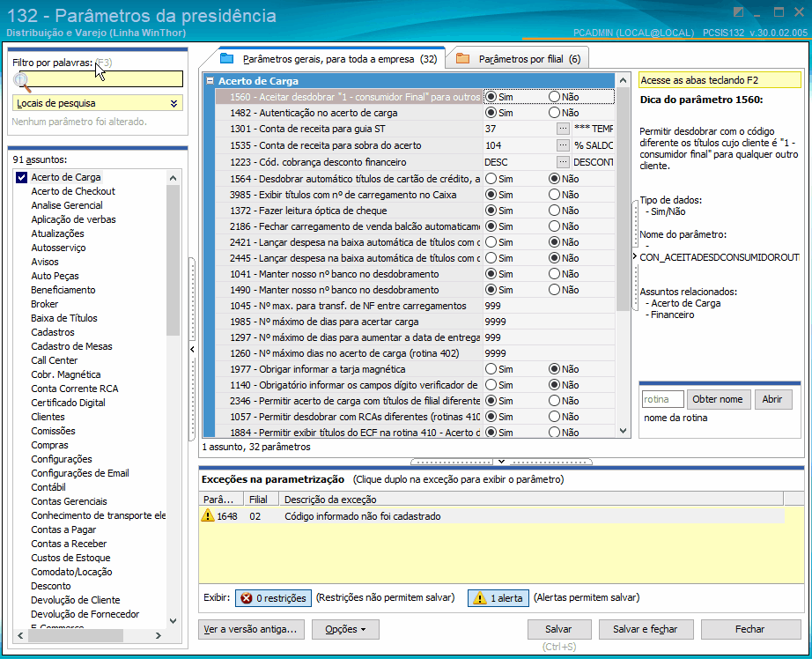The height and width of the screenshot is (659, 812).
Task: Edit value of parameter 1045
Action: 549,306
